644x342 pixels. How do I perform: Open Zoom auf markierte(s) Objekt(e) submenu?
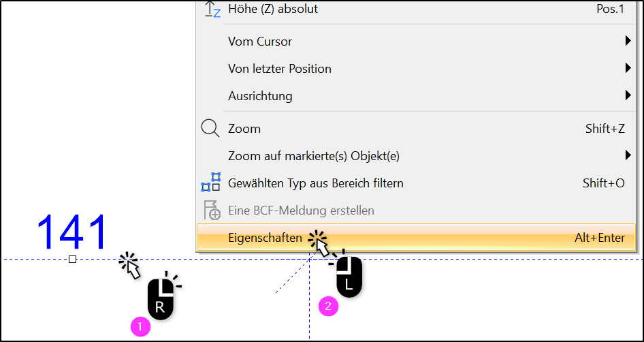coord(416,156)
